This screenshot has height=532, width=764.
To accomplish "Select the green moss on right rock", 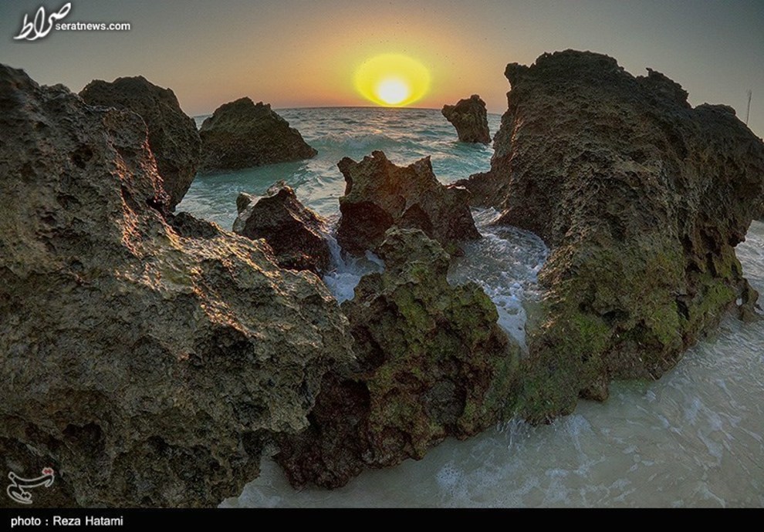I will [x=656, y=308].
